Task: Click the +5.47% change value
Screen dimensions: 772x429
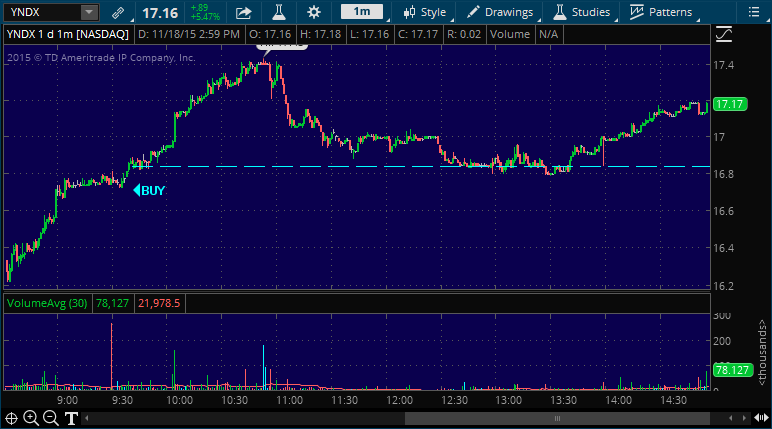Action: 205,17
